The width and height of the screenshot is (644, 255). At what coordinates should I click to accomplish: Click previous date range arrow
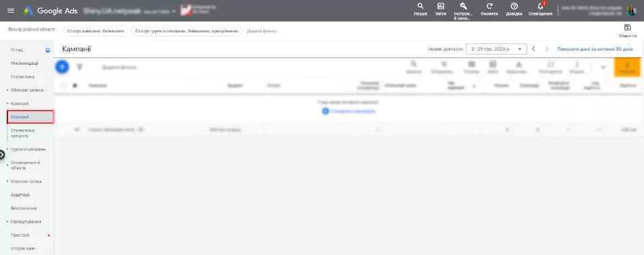[533, 49]
